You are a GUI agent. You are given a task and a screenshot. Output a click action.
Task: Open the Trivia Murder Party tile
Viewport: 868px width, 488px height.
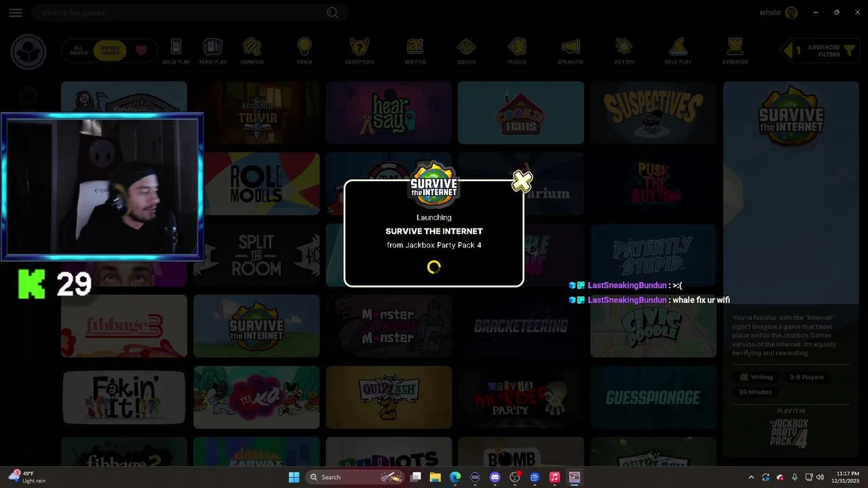(x=521, y=397)
